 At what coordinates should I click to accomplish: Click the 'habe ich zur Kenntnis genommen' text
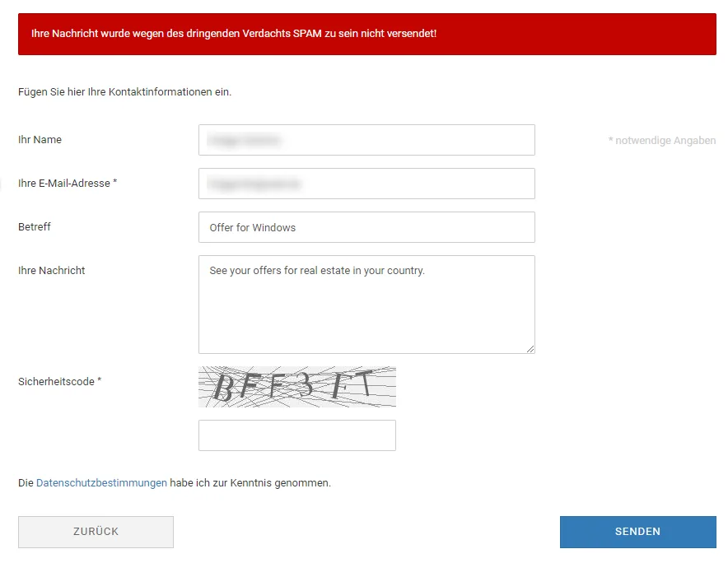click(250, 482)
